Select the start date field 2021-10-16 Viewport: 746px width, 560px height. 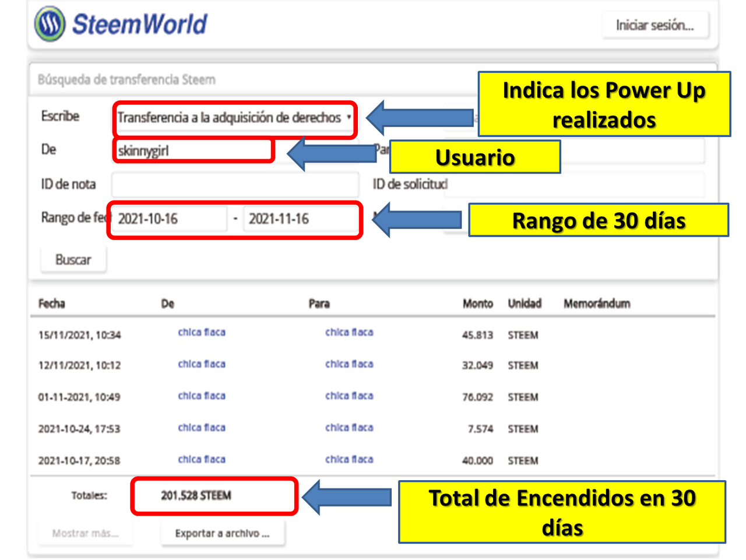click(169, 219)
